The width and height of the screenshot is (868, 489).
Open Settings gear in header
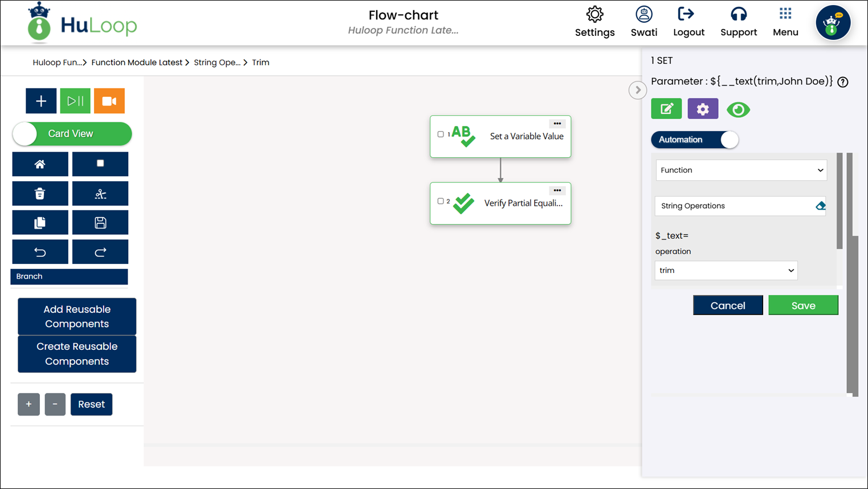[594, 15]
